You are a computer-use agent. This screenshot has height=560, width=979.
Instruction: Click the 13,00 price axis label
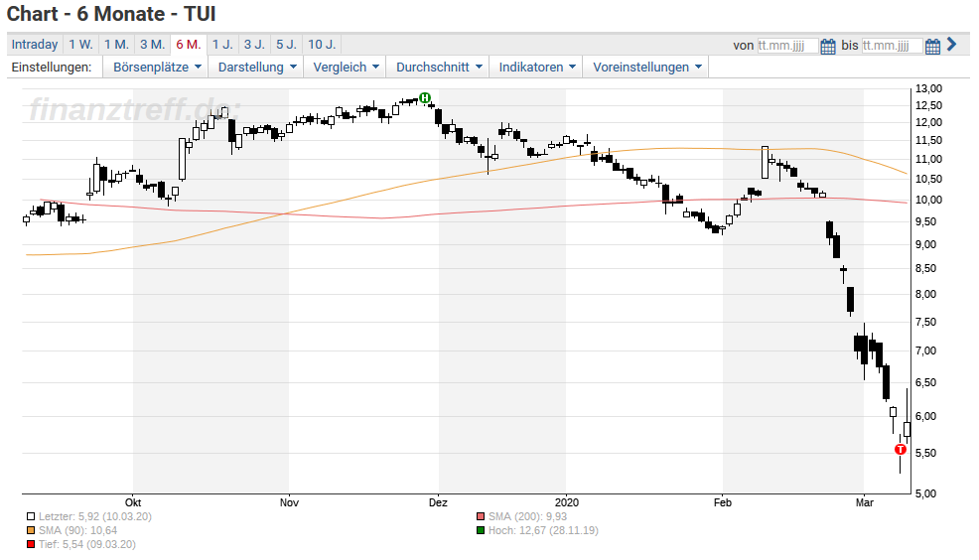[x=928, y=88]
